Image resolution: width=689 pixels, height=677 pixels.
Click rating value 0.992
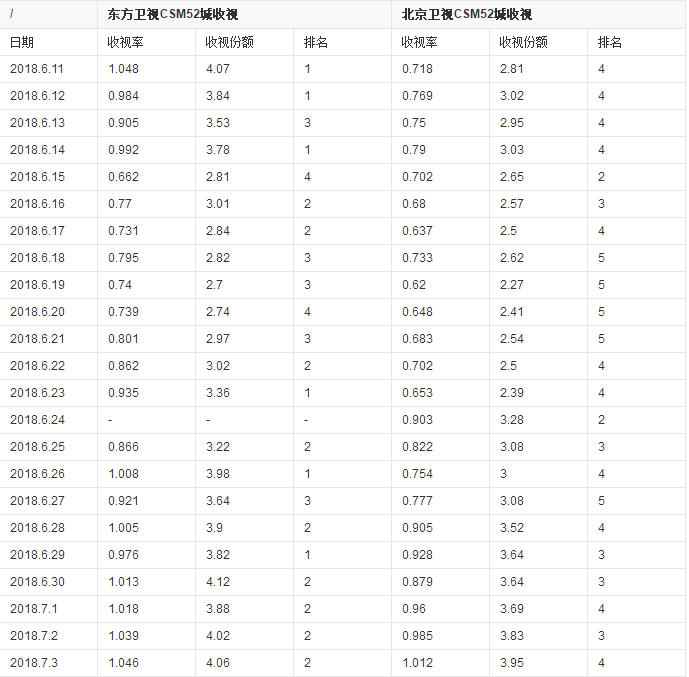(123, 150)
